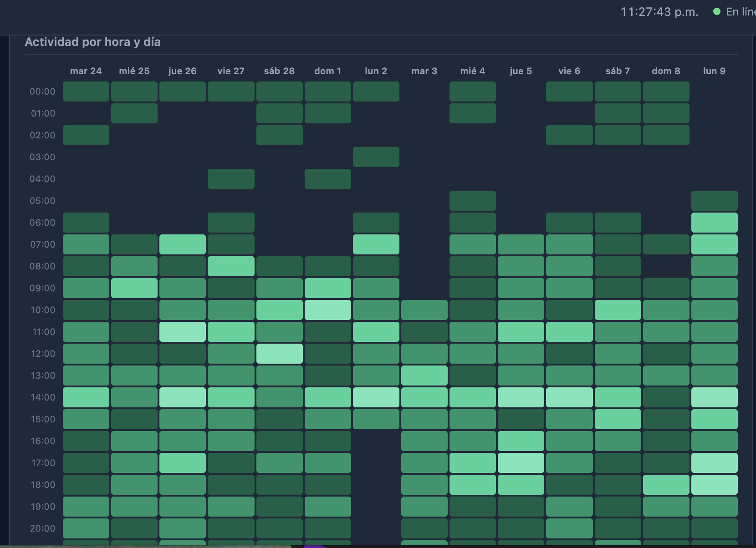The width and height of the screenshot is (756, 548).
Task: Click the jue 5 cell at 17:00
Action: click(x=521, y=463)
